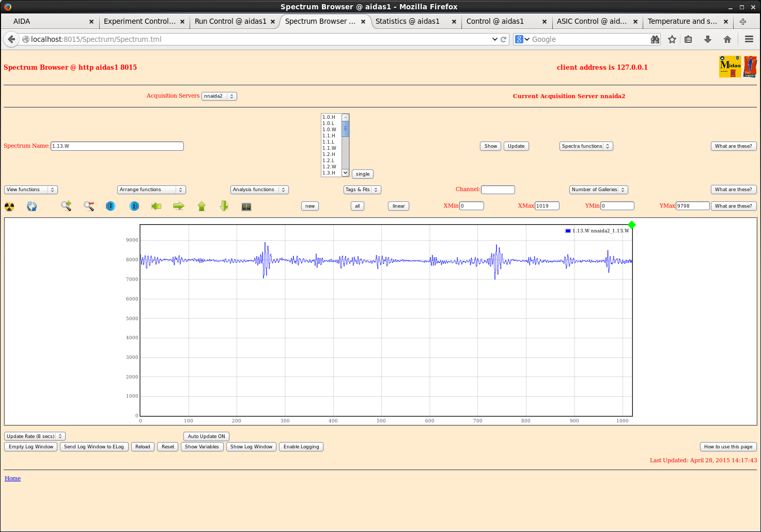The width and height of the screenshot is (761, 532).
Task: Zoom out with the magnifier minus icon
Action: click(x=89, y=206)
